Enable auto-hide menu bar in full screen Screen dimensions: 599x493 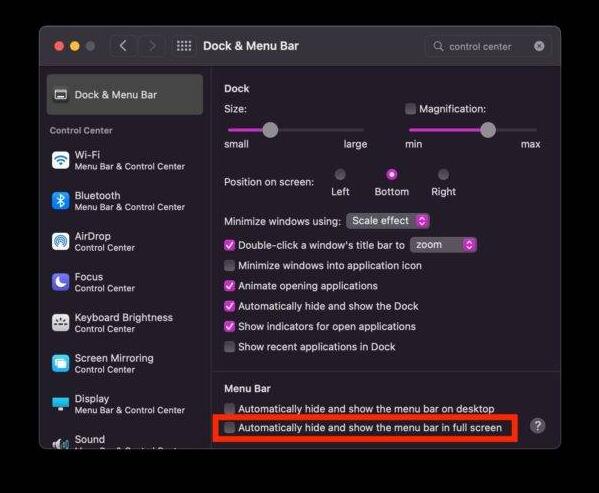point(230,428)
